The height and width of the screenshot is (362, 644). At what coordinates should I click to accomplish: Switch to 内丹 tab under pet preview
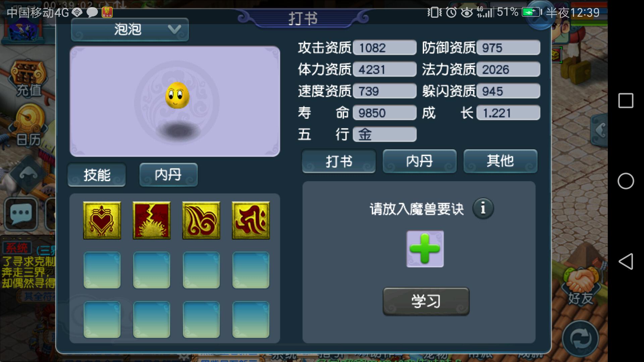(168, 175)
